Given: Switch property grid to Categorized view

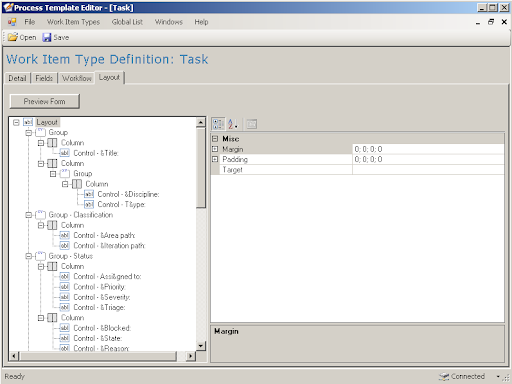Looking at the screenshot, I should tap(218, 124).
